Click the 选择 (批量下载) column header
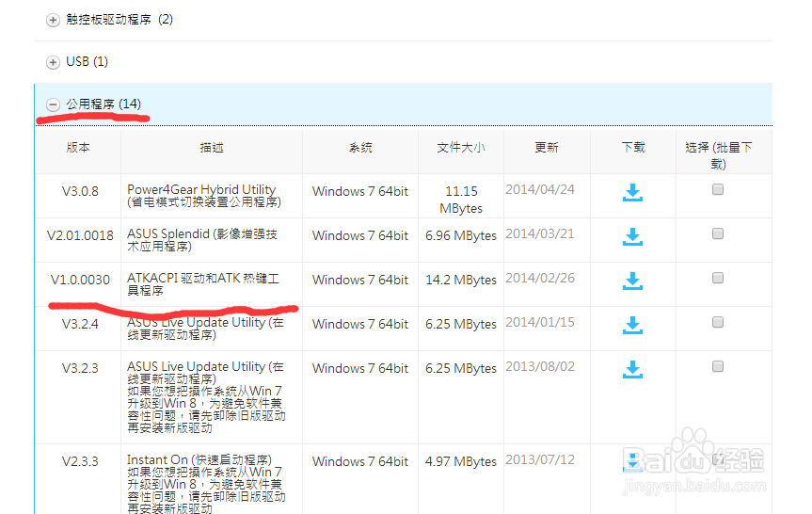Viewport: 812px width, 514px height. [718, 155]
